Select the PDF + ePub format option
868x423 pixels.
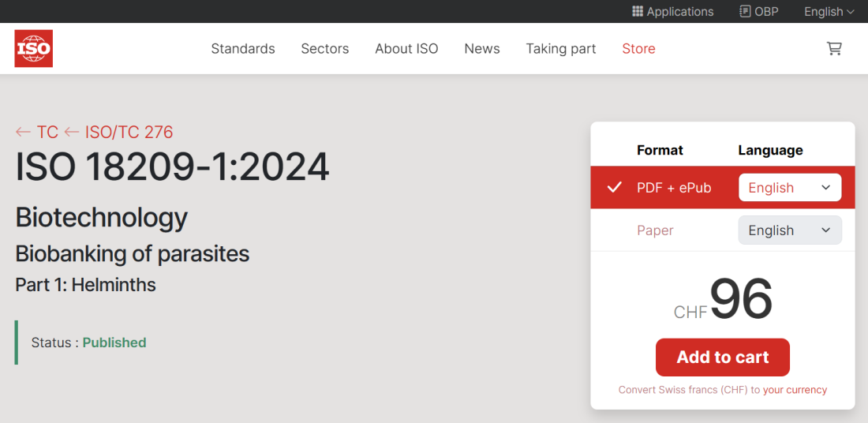pyautogui.click(x=674, y=188)
